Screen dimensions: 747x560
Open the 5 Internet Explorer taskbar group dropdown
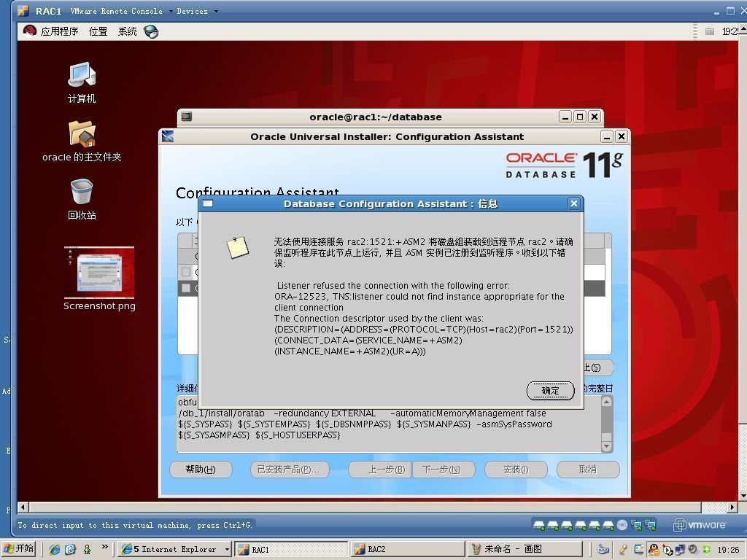pos(228,550)
